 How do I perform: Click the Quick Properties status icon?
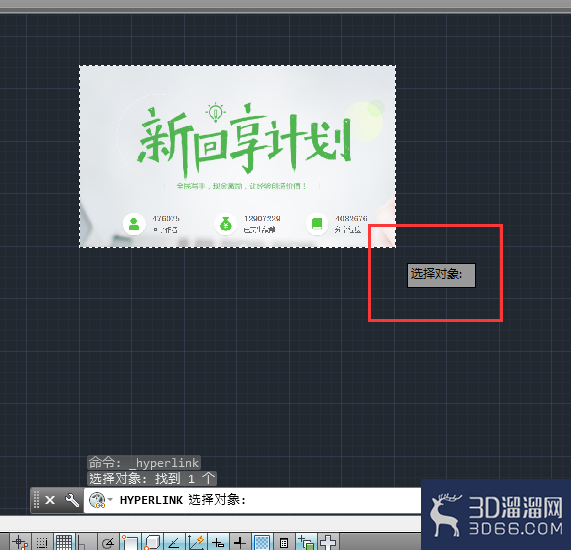point(284,542)
